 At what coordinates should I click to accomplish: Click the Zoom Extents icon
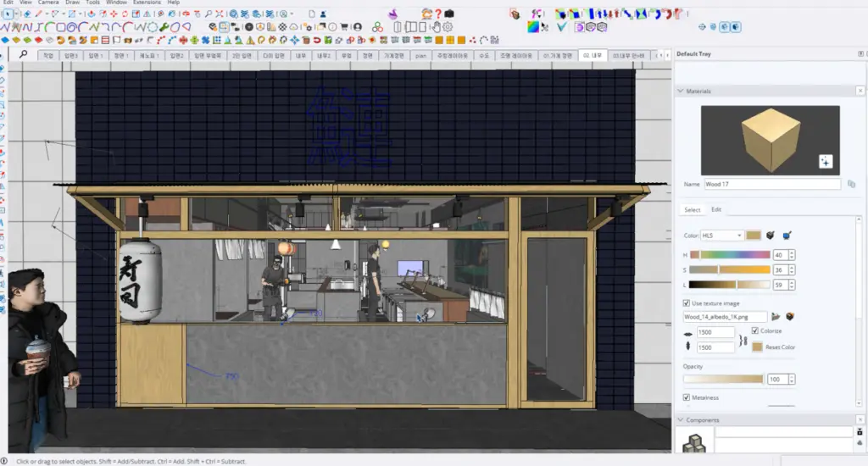[x=220, y=14]
